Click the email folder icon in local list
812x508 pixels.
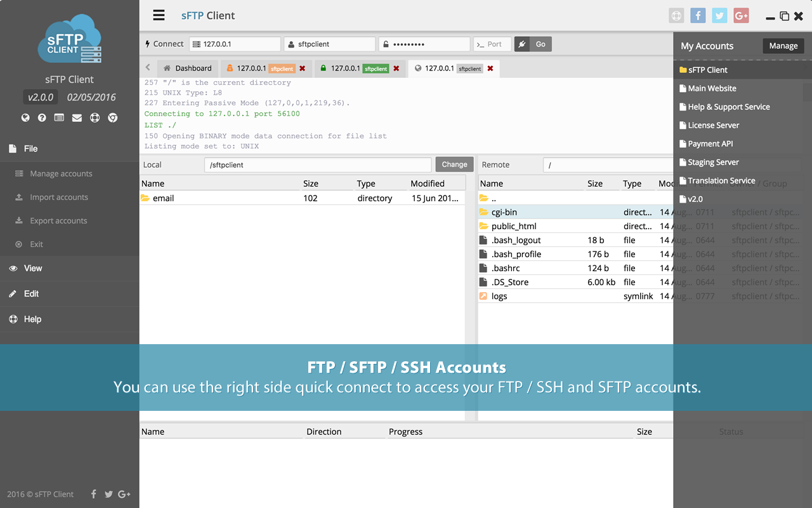(145, 198)
